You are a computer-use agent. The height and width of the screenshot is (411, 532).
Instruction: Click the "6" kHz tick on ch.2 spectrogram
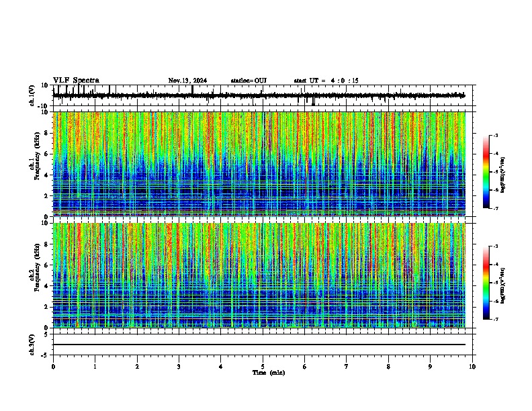47,265
